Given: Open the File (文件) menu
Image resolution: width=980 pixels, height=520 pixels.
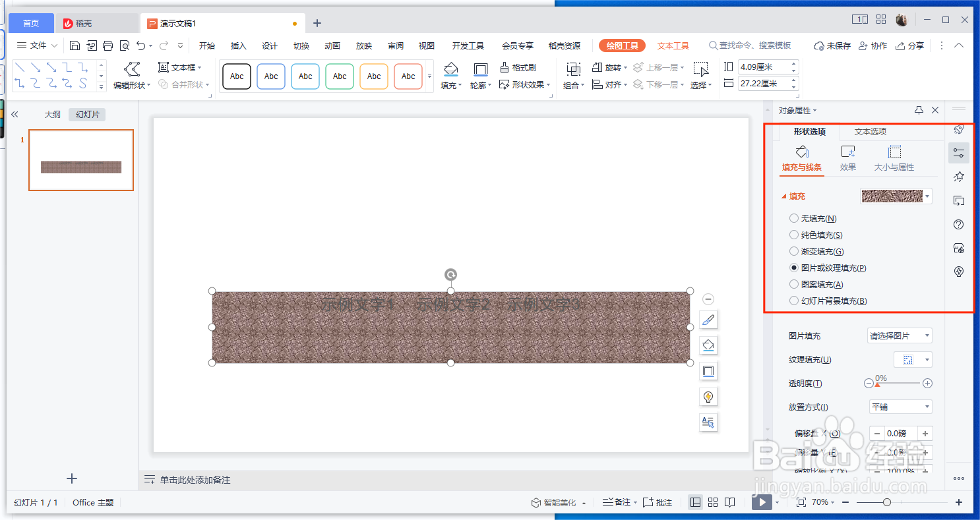Looking at the screenshot, I should pos(36,45).
